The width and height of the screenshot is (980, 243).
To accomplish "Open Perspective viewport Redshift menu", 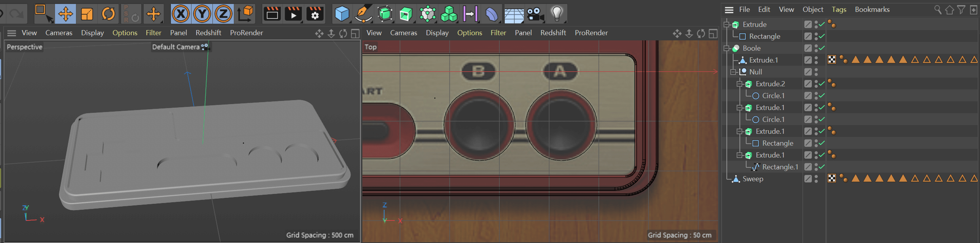I will click(208, 33).
